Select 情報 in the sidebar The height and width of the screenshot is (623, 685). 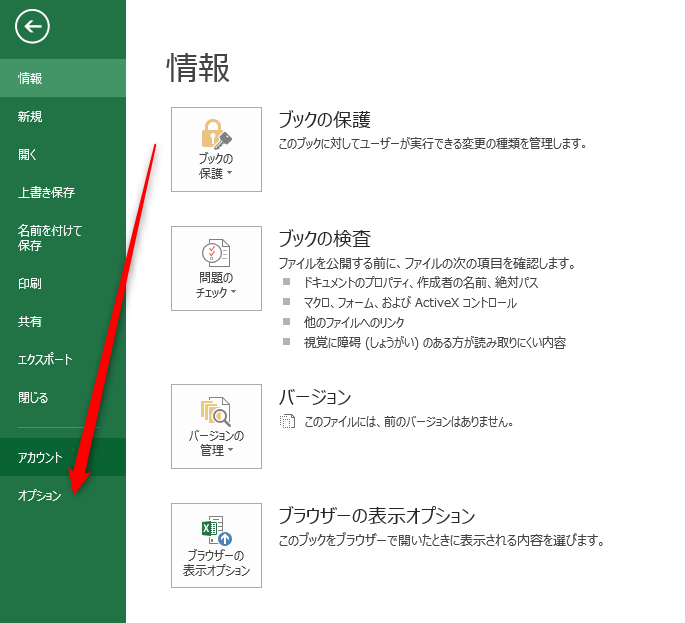click(x=63, y=78)
